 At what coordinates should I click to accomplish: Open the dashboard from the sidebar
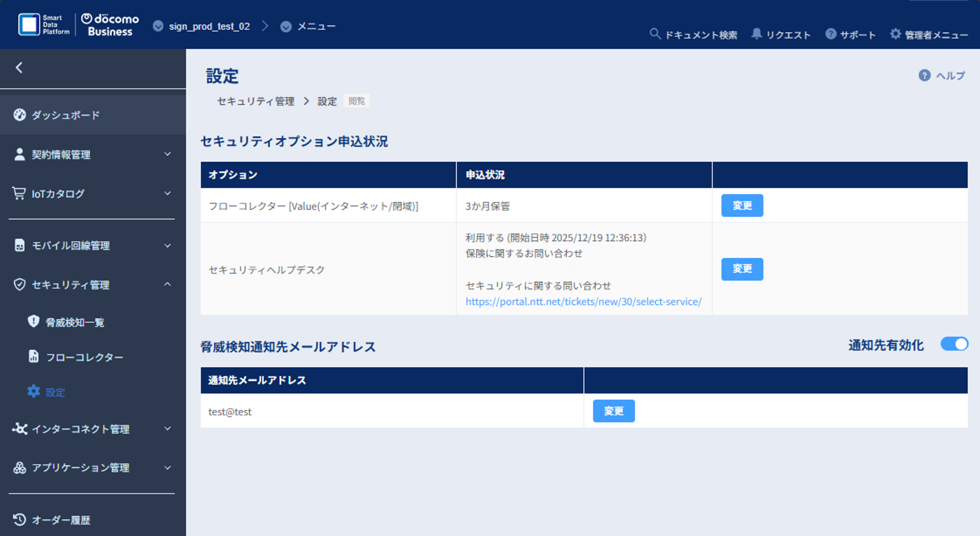click(x=65, y=115)
